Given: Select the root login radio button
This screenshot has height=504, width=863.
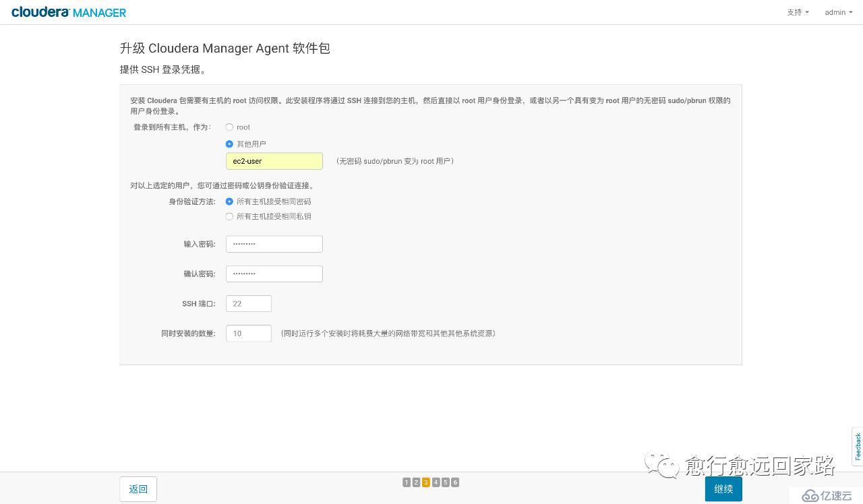Looking at the screenshot, I should [x=229, y=127].
